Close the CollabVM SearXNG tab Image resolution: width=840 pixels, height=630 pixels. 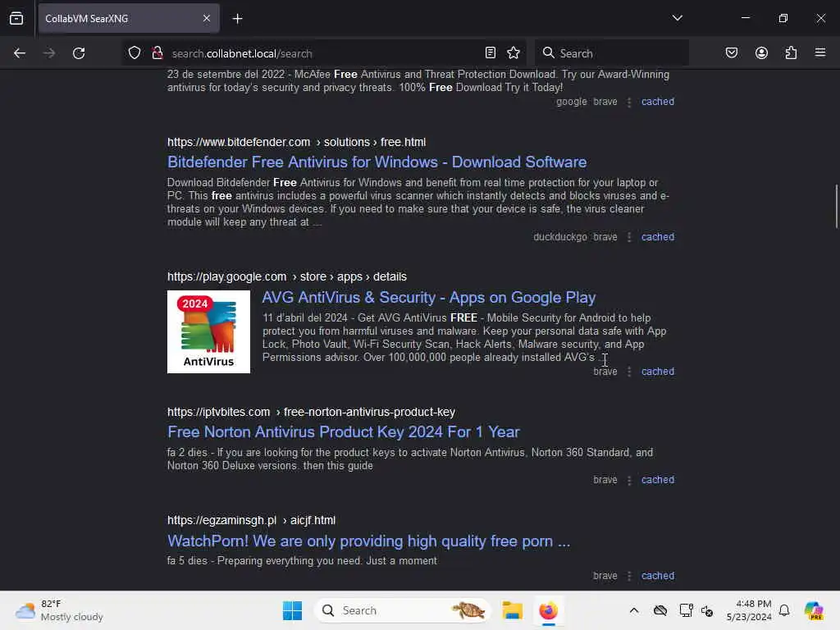[x=206, y=18]
